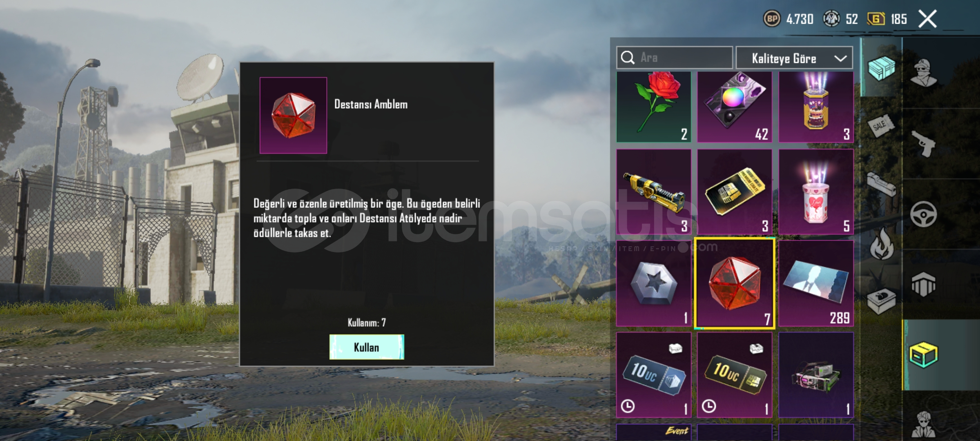The height and width of the screenshot is (441, 980).
Task: Open the weapons category pistol tab
Action: pyautogui.click(x=924, y=144)
